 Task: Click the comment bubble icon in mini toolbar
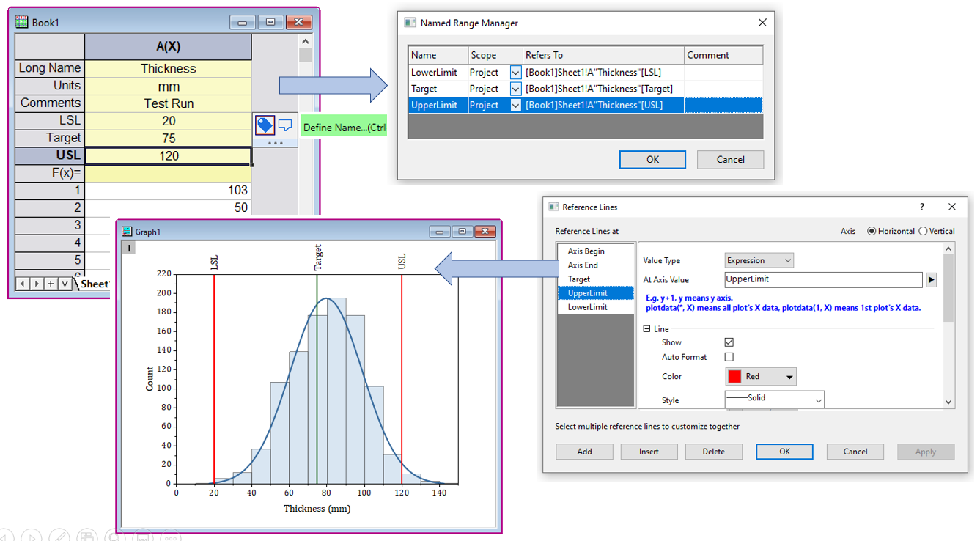[285, 125]
